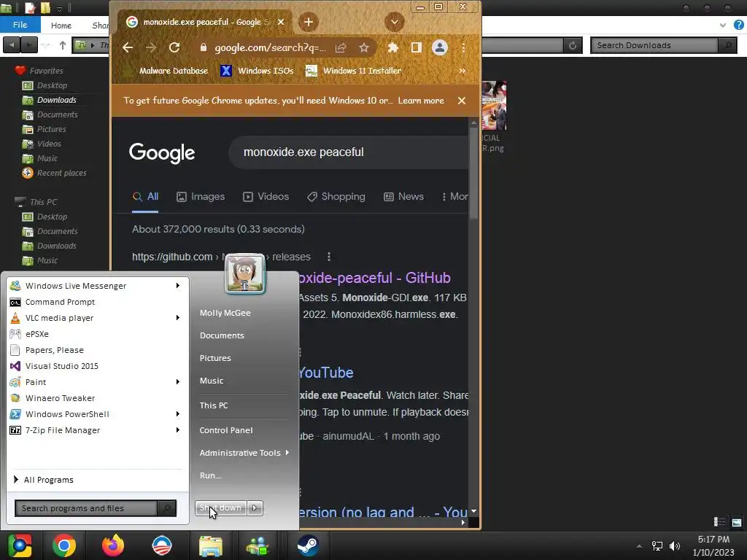Screen dimensions: 747x560
Task: Reload the Google search page
Action: (x=174, y=47)
